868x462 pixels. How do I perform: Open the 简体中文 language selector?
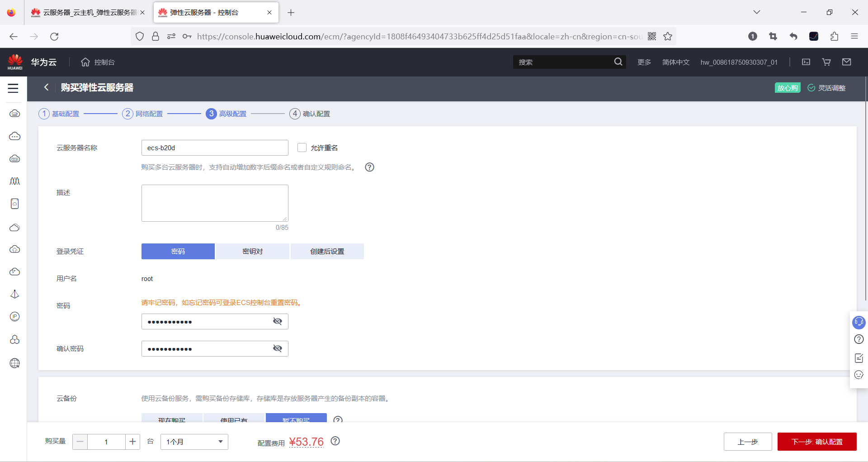[x=676, y=62]
